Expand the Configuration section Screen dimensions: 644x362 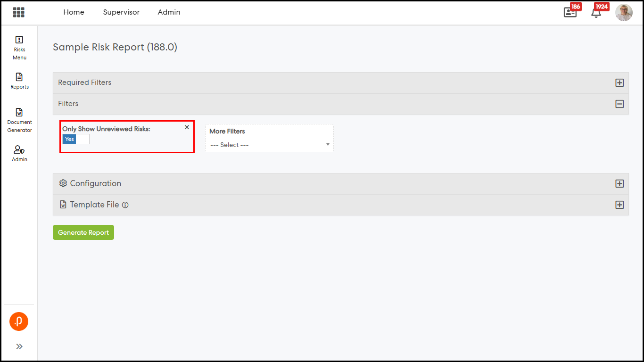coord(619,184)
